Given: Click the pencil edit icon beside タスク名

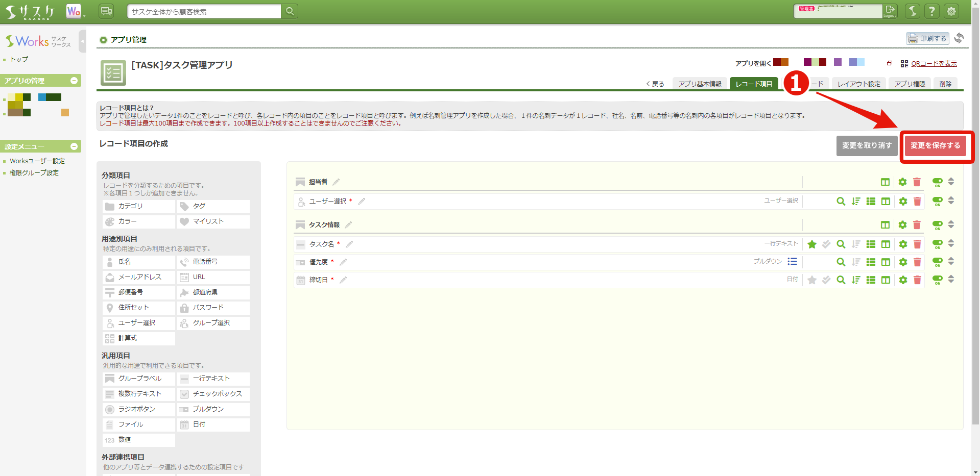Looking at the screenshot, I should pyautogui.click(x=349, y=244).
